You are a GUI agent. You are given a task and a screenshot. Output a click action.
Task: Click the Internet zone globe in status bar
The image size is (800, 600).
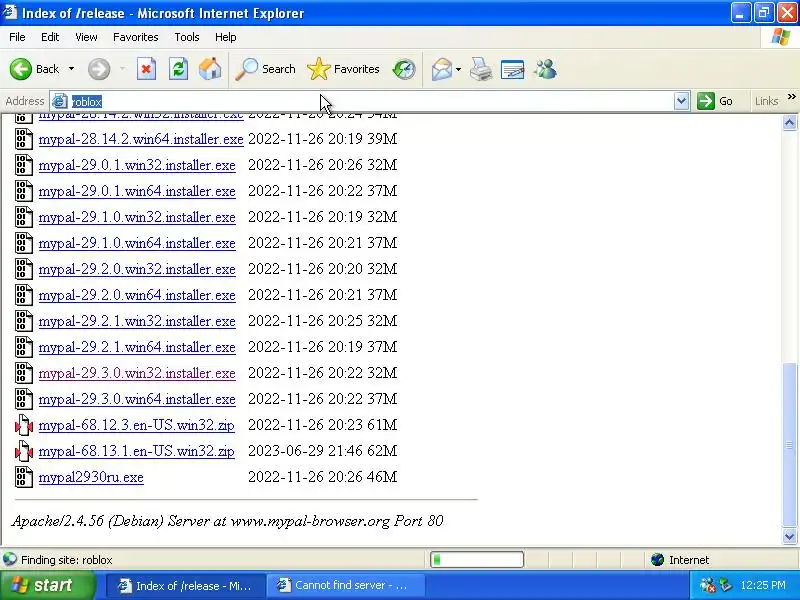tap(657, 560)
